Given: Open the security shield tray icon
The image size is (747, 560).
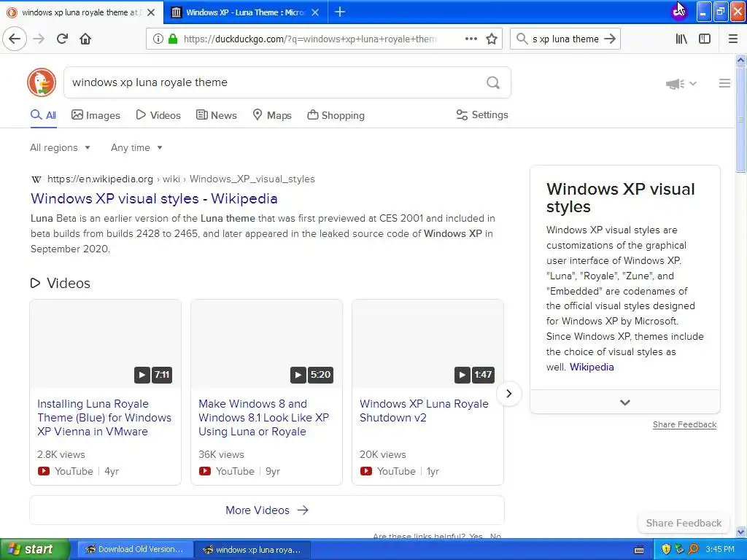Looking at the screenshot, I should [666, 549].
